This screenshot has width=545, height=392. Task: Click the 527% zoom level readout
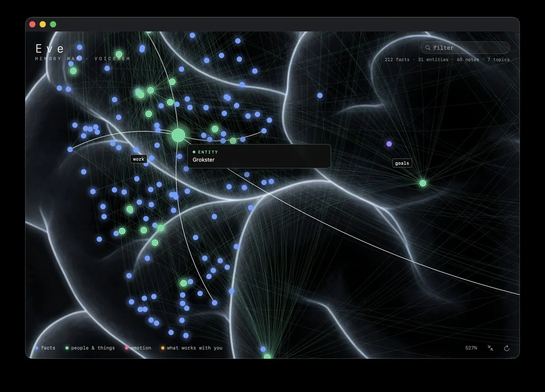[471, 348]
